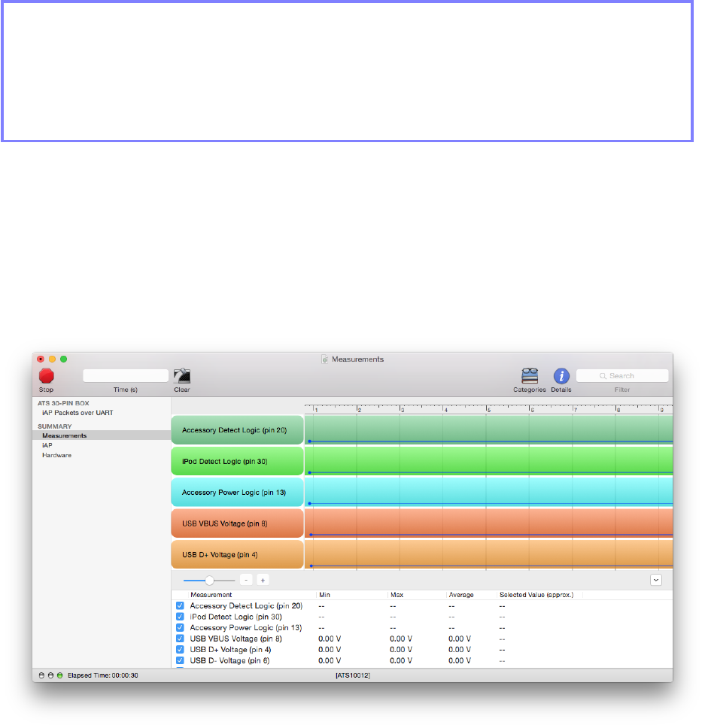Click the ATS 30-PIN BOX sidebar header
705x728 pixels.
pos(63,403)
